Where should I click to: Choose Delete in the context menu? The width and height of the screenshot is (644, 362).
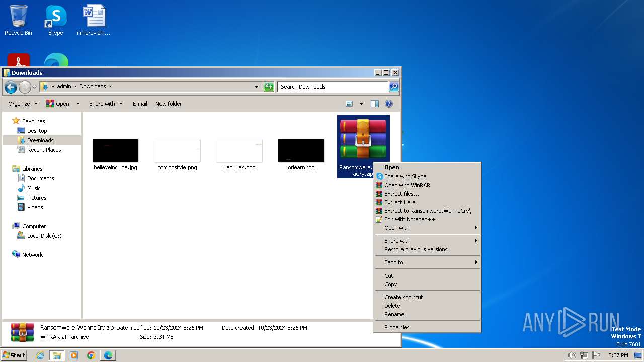pyautogui.click(x=428, y=306)
